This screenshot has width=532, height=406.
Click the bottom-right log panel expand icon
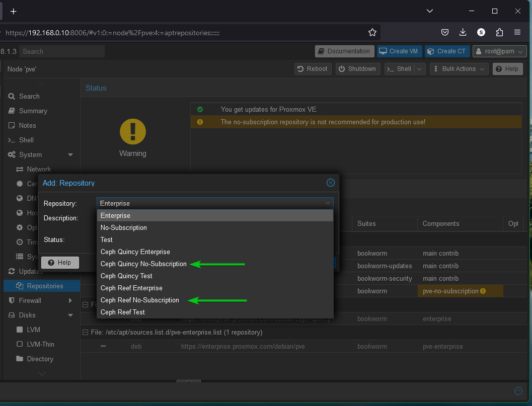pyautogui.click(x=518, y=391)
